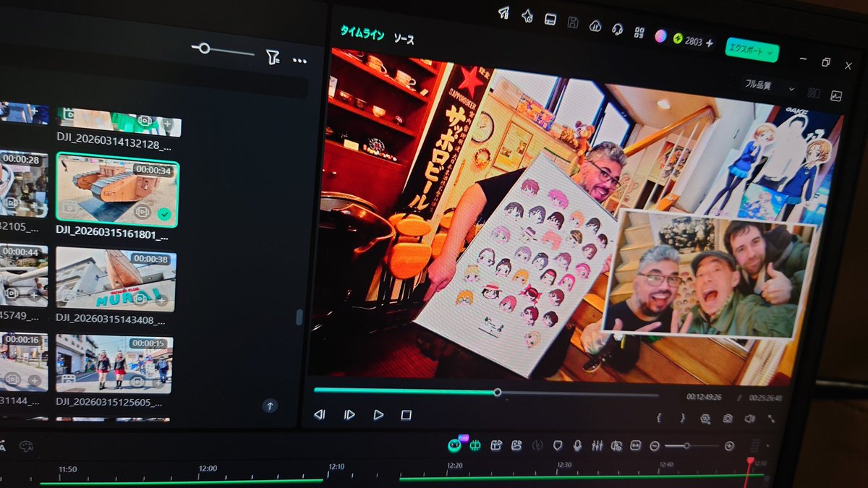Click file name DJI_20260315161801_...

(113, 234)
